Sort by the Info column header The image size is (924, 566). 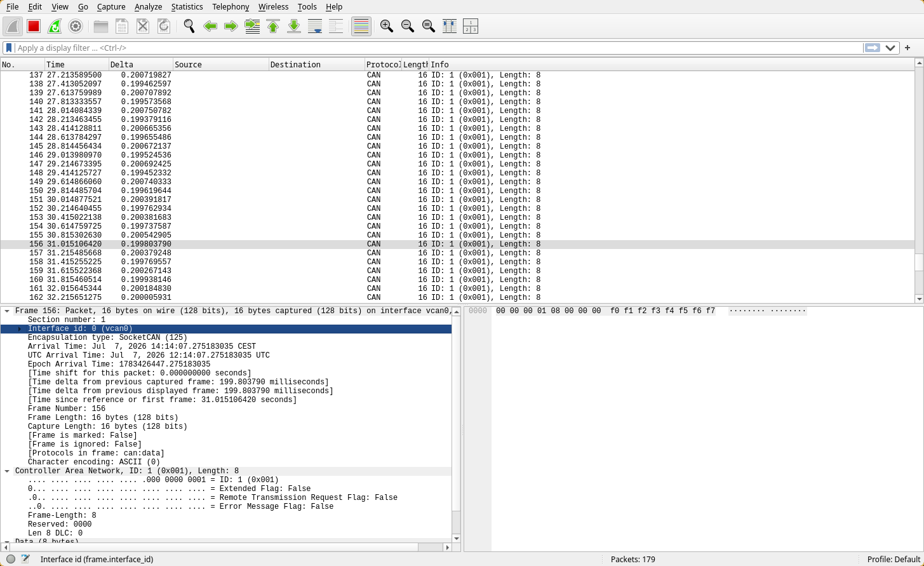pyautogui.click(x=672, y=64)
